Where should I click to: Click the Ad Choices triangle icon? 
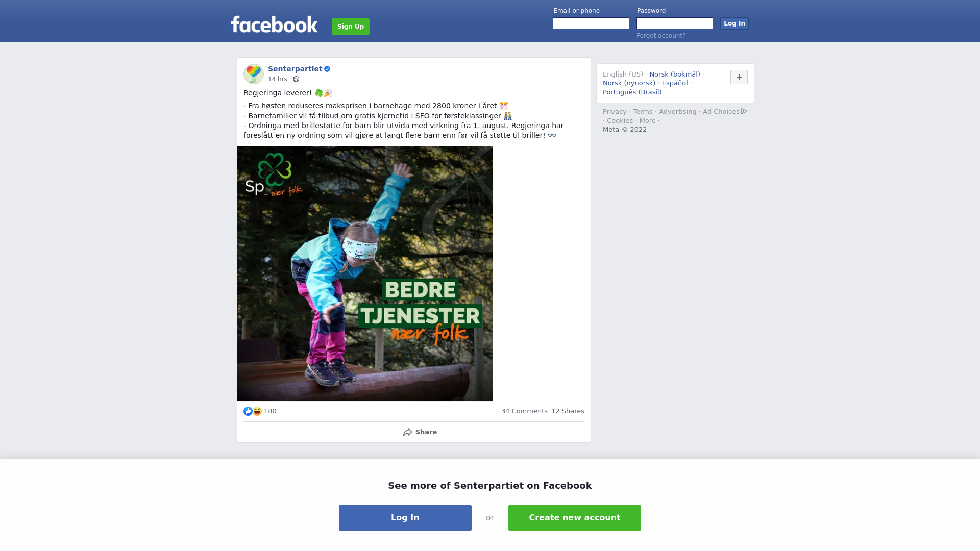point(744,111)
